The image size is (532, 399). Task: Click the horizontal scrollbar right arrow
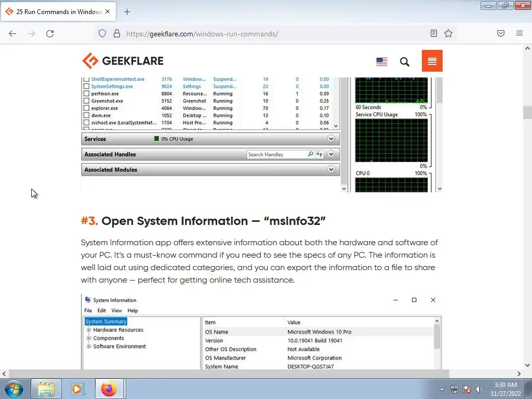pyautogui.click(x=519, y=374)
